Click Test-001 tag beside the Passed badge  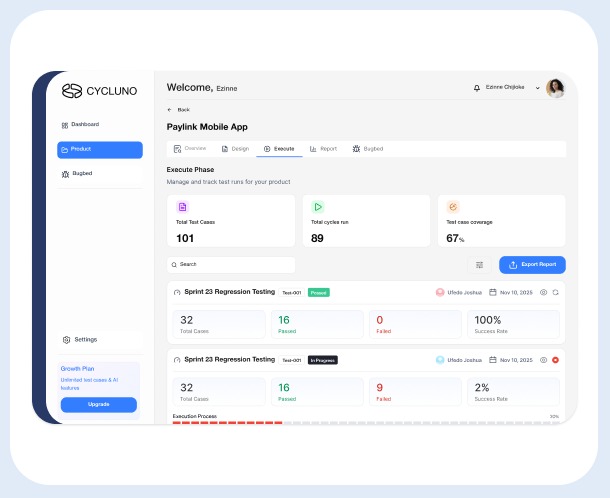click(x=291, y=293)
